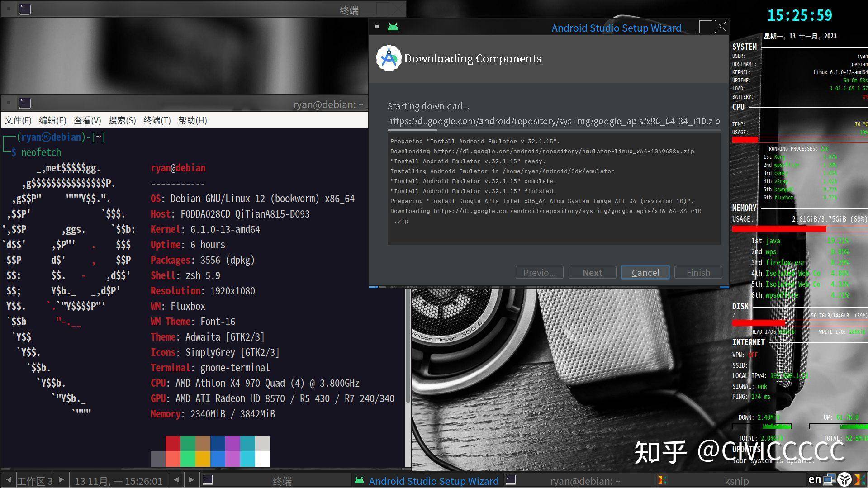868x488 pixels.
Task: Click the terminal icon in ryan@debian title bar
Action: [25, 103]
